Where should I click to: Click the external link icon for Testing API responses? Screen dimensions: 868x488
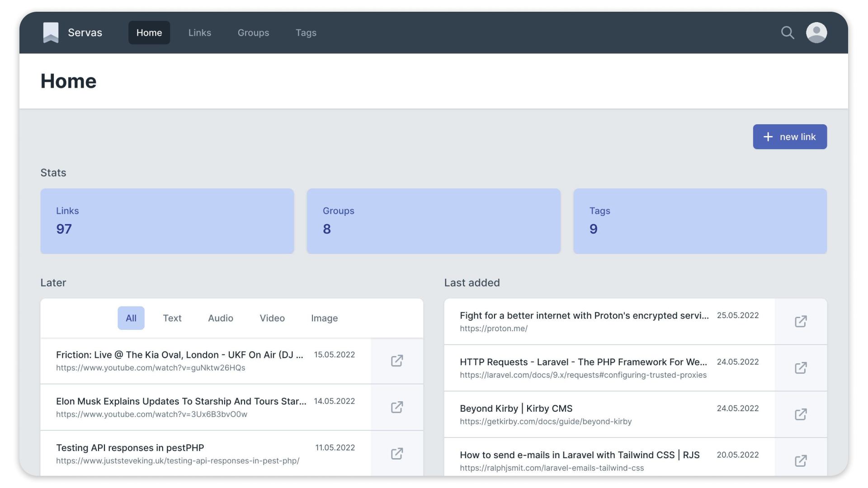397,454
